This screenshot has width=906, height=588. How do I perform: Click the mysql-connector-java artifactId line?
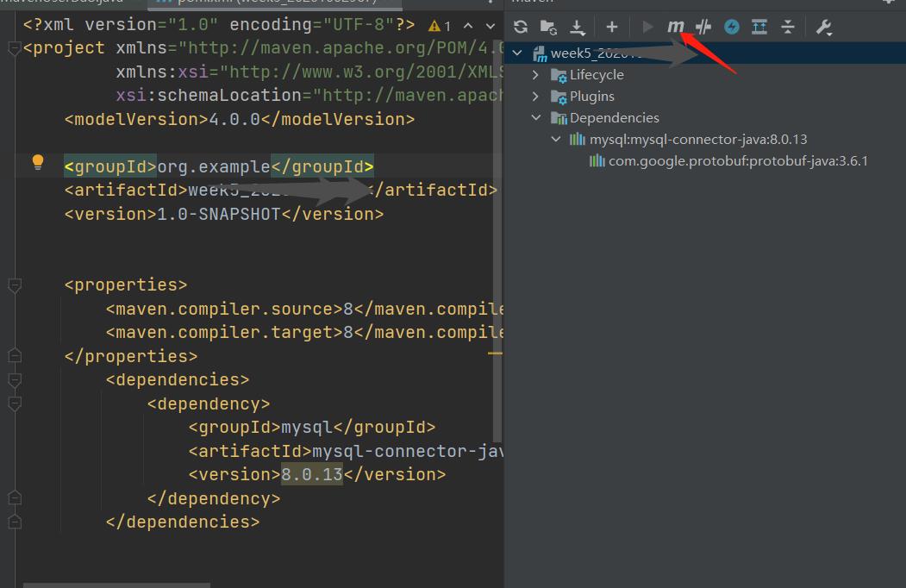[346, 450]
